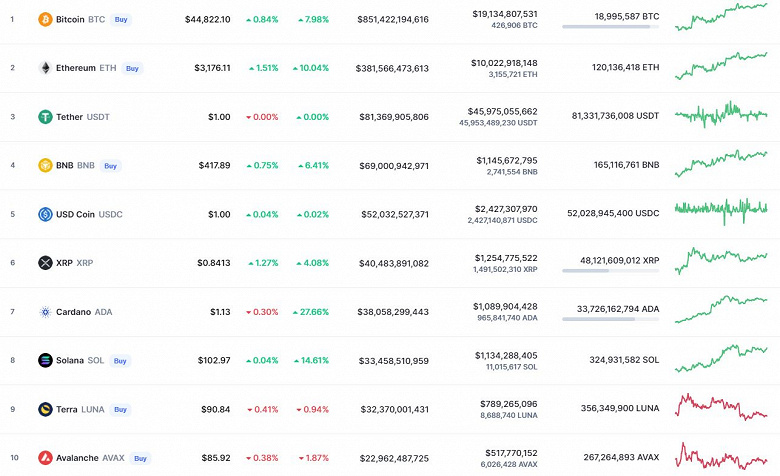Click the Bitcoin coin logo icon
Screen dimensions: 780x476
(45, 19)
